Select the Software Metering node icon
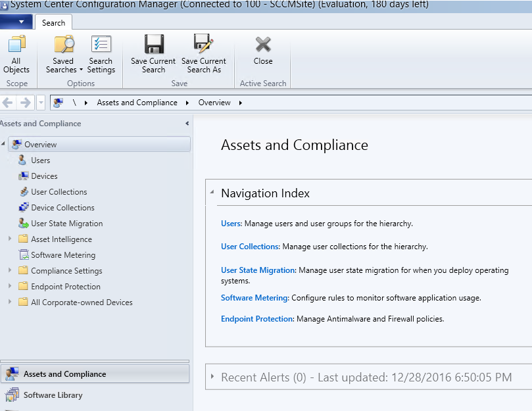Viewport: 532px width, 411px height. (x=24, y=254)
